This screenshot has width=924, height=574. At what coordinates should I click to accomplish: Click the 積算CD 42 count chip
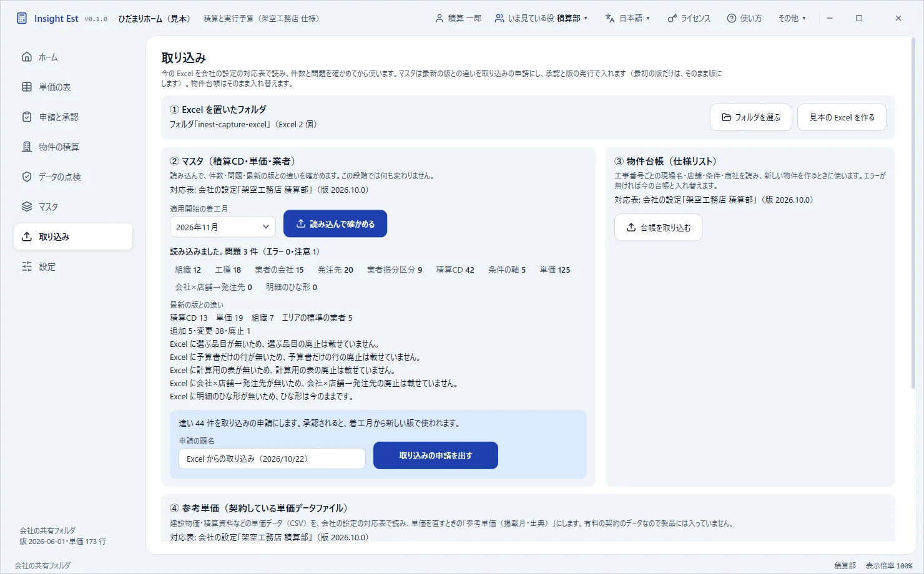pyautogui.click(x=455, y=270)
